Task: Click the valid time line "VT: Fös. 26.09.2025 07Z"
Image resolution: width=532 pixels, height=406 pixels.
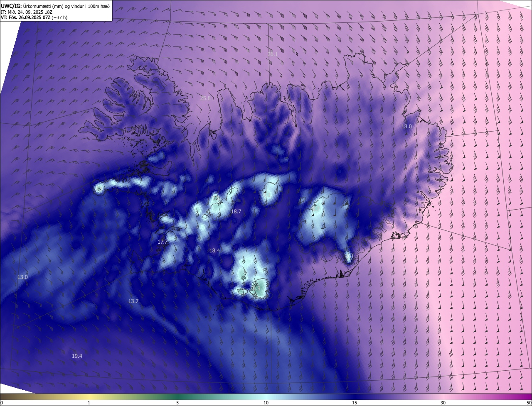Action: (25, 17)
